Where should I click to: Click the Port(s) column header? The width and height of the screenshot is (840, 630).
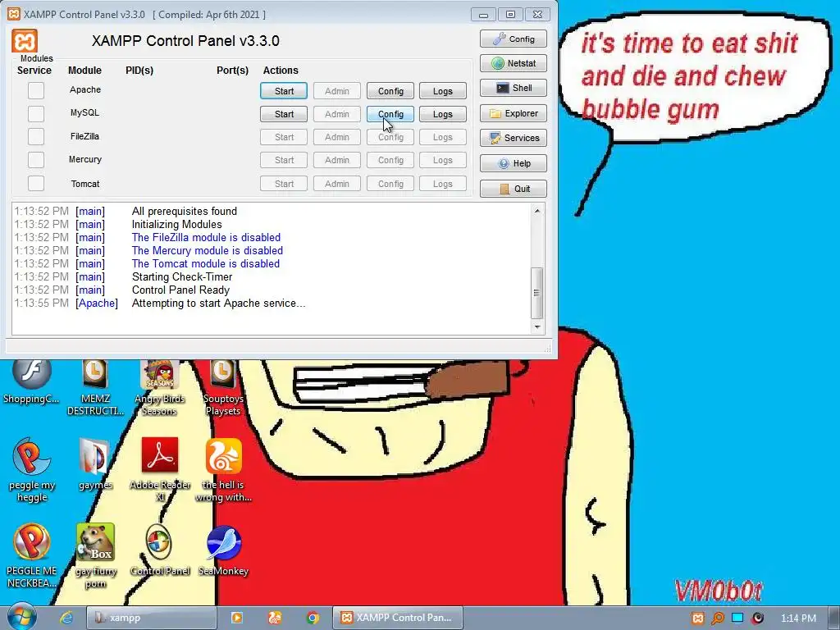(x=232, y=71)
